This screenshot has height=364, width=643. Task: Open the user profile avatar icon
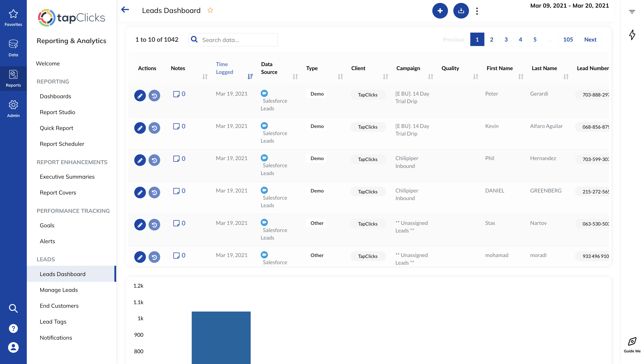coord(13,347)
